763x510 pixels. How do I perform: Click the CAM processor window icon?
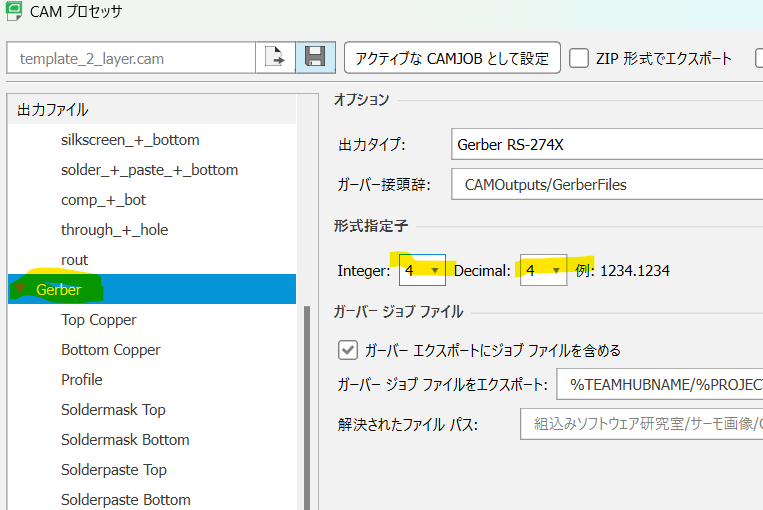point(14,14)
